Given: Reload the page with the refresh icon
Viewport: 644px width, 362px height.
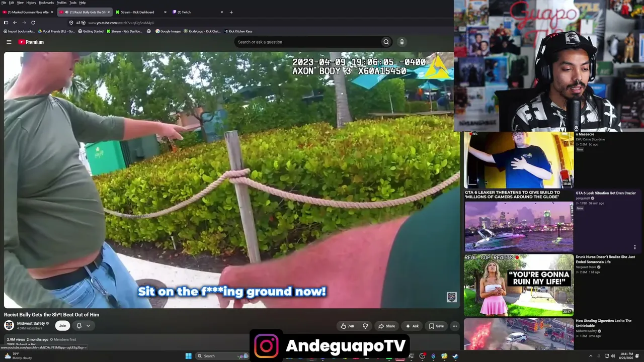Looking at the screenshot, I should (33, 23).
